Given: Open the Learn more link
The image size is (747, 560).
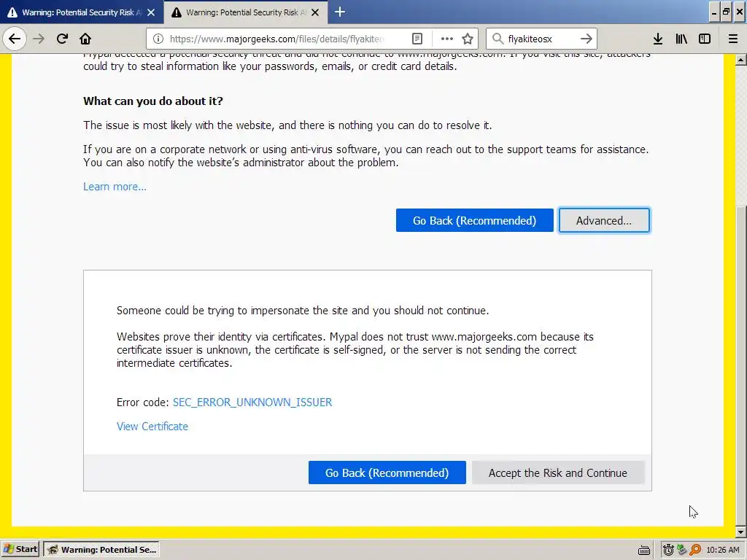Looking at the screenshot, I should pyautogui.click(x=115, y=187).
